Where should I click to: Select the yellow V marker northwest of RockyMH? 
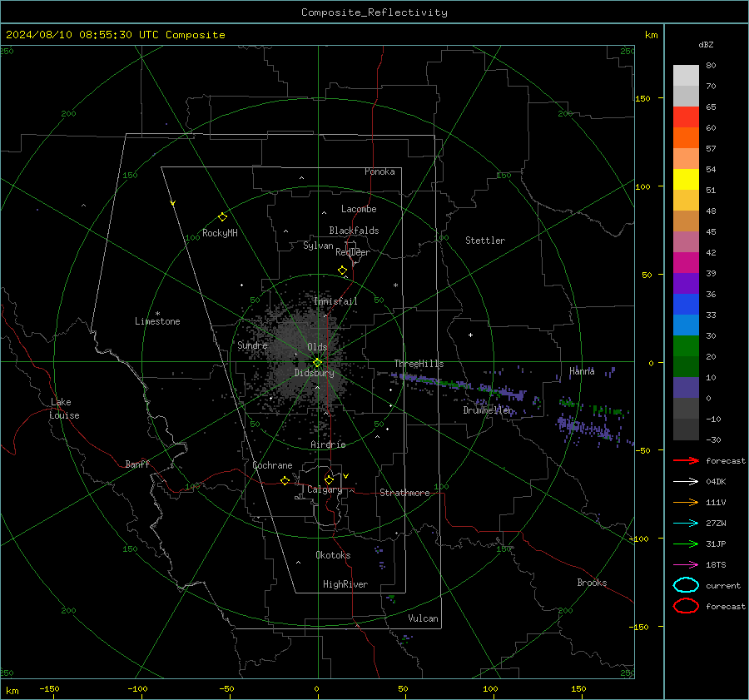(173, 203)
